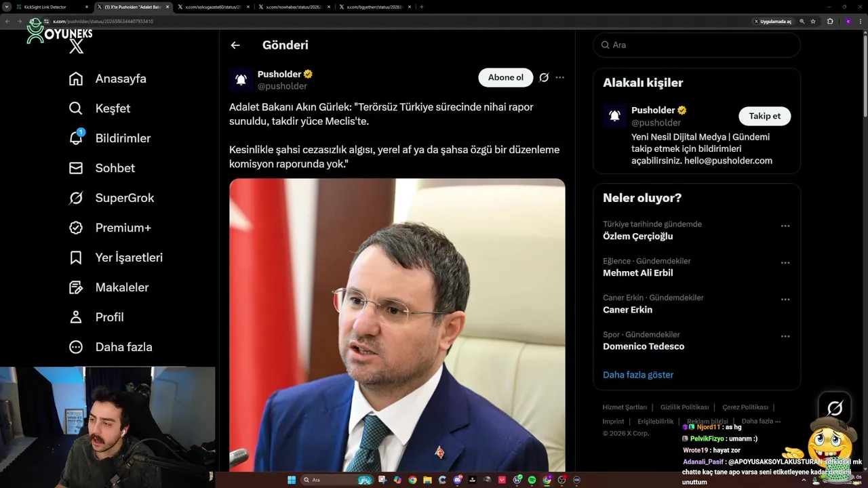The width and height of the screenshot is (868, 488).
Task: Open a new browser tab
Action: [422, 7]
